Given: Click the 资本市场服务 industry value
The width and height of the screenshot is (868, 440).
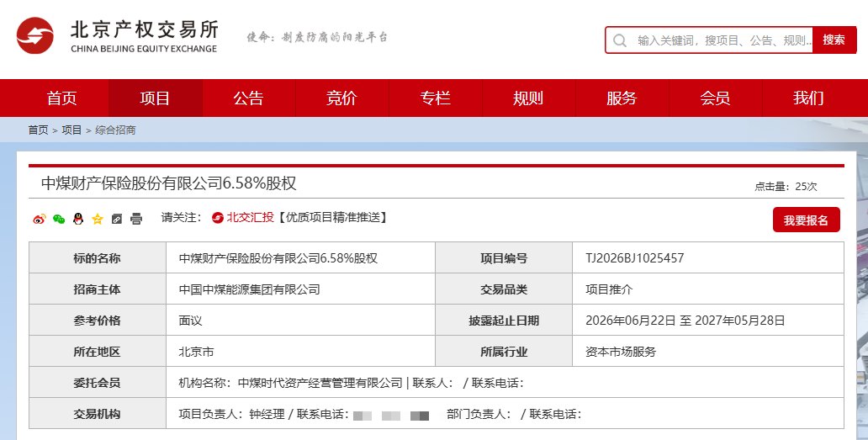Looking at the screenshot, I should (x=621, y=352).
